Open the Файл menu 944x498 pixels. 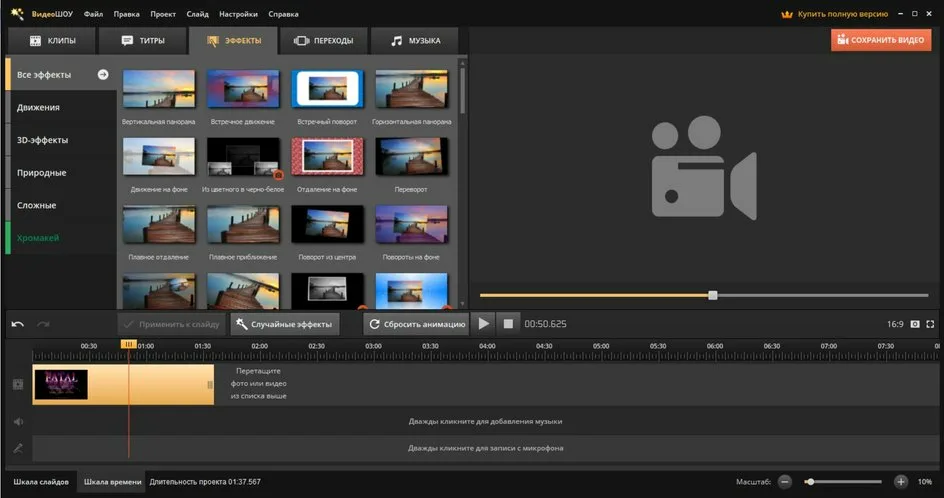click(93, 15)
